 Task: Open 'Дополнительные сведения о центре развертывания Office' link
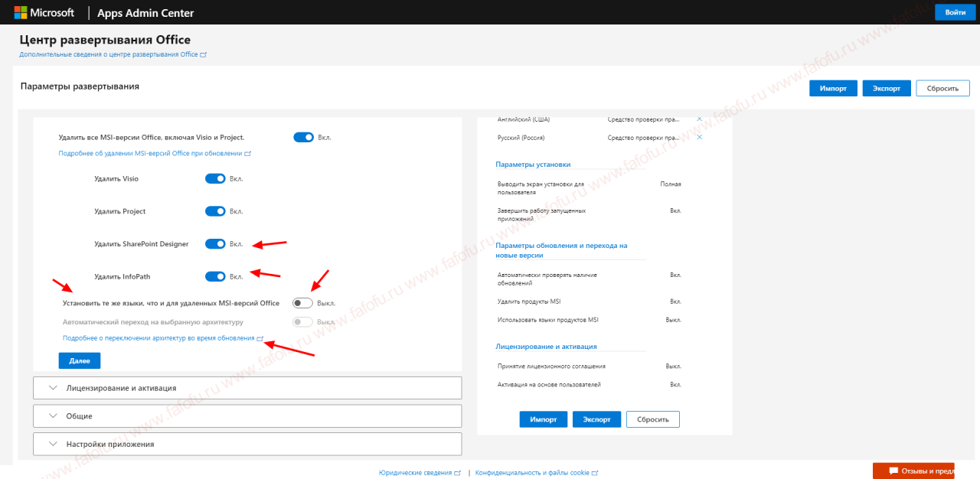113,55
